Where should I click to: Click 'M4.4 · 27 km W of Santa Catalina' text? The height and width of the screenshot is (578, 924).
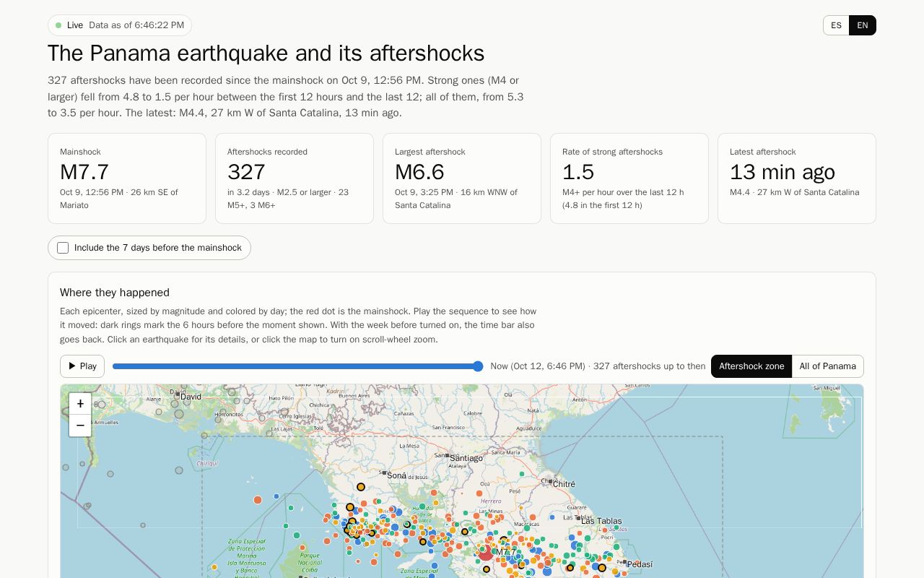coord(794,192)
